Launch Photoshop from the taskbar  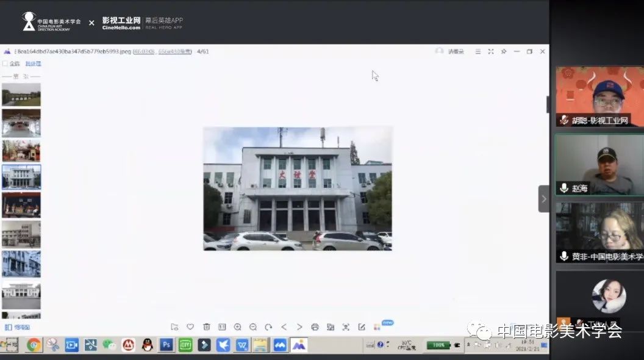[x=166, y=345]
